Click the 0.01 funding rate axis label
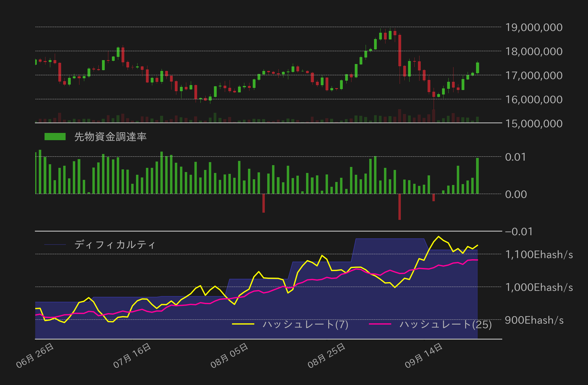Viewport: 588px width, 385px height. (x=515, y=157)
